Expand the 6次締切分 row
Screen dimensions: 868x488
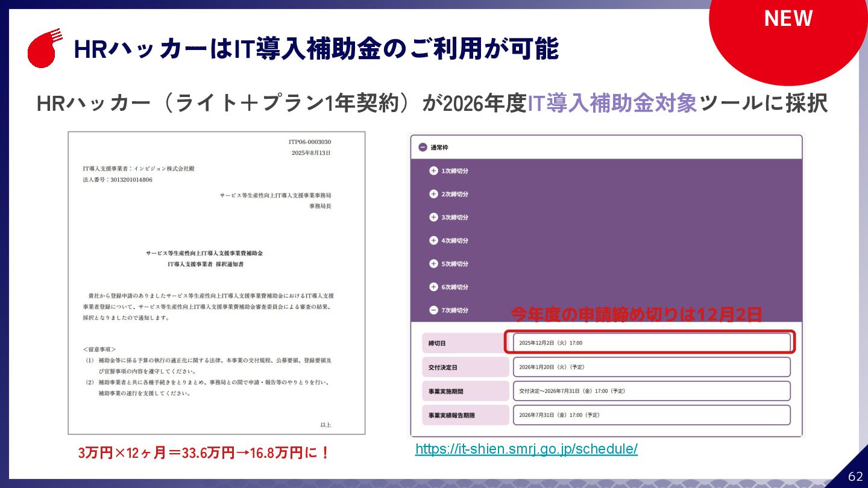(x=433, y=287)
